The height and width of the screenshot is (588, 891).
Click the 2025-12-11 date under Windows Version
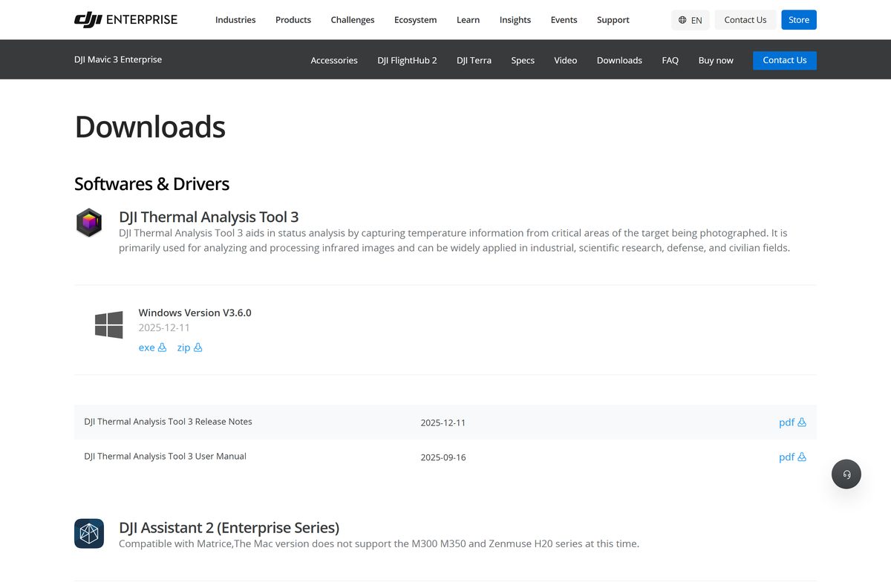point(164,327)
